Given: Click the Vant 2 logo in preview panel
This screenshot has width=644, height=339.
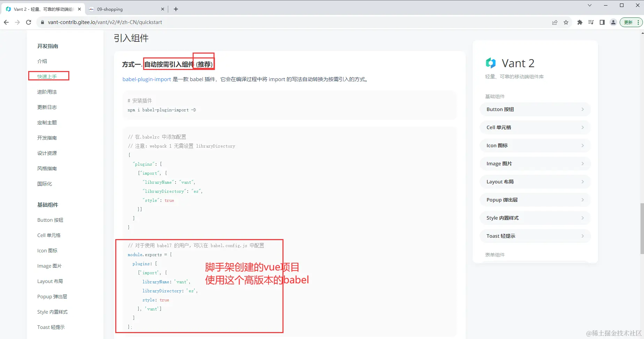Looking at the screenshot, I should (491, 63).
